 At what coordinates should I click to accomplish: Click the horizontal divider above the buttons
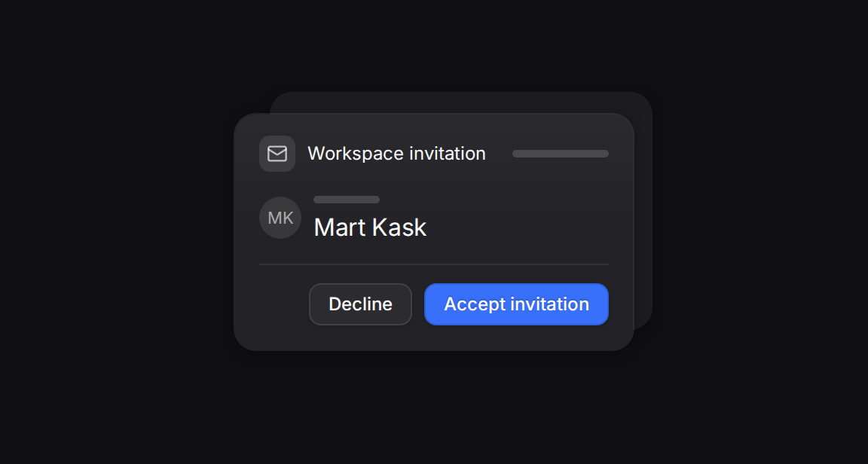coord(434,264)
